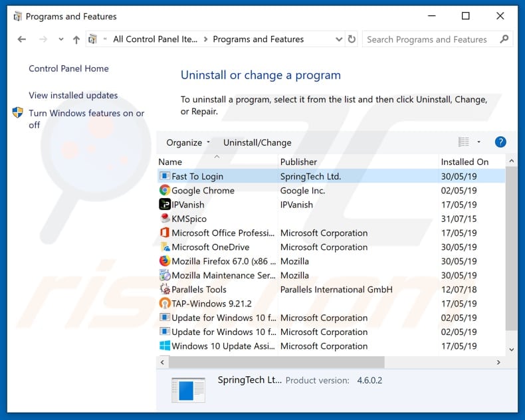Click the product version 4.6.0.2

click(369, 381)
